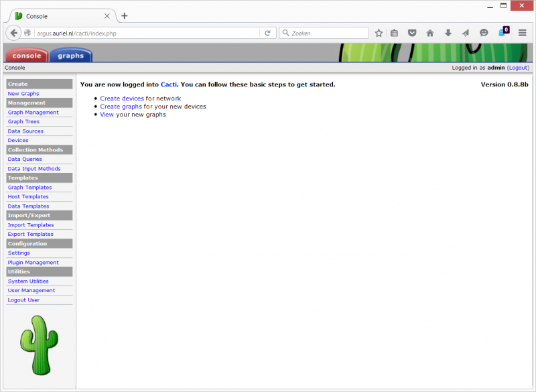Click the Pocket icon in toolbar
The height and width of the screenshot is (392, 536).
coord(412,33)
